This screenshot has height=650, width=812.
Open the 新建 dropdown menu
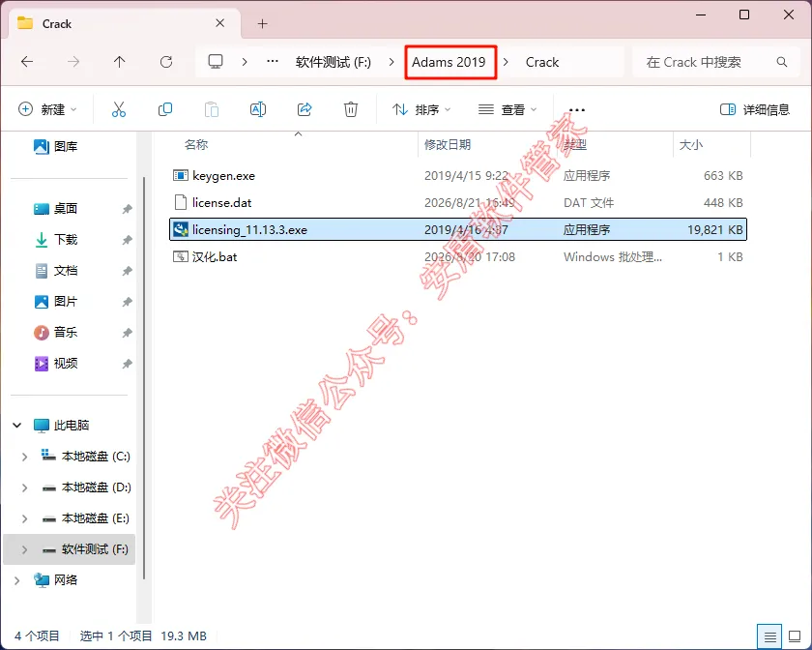coord(47,109)
